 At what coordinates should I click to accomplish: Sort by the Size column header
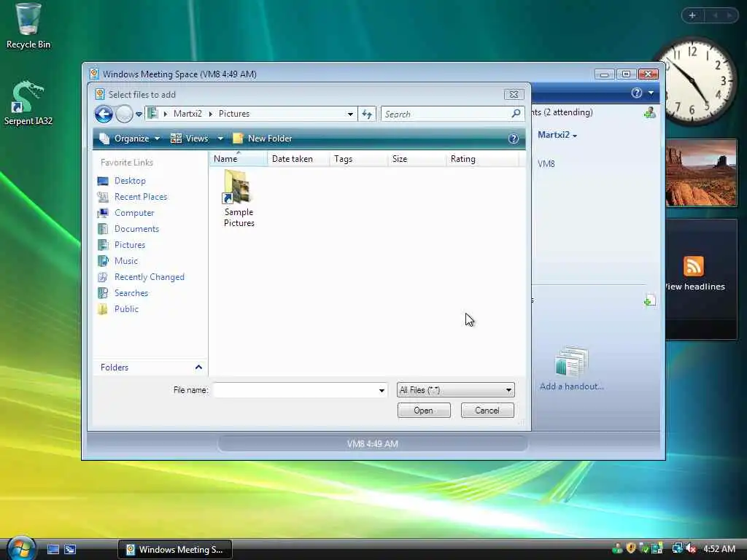pos(417,159)
